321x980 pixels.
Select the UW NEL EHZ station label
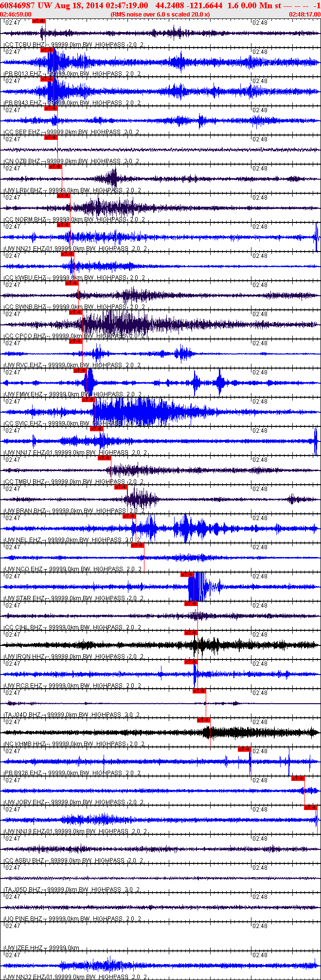click(23, 540)
